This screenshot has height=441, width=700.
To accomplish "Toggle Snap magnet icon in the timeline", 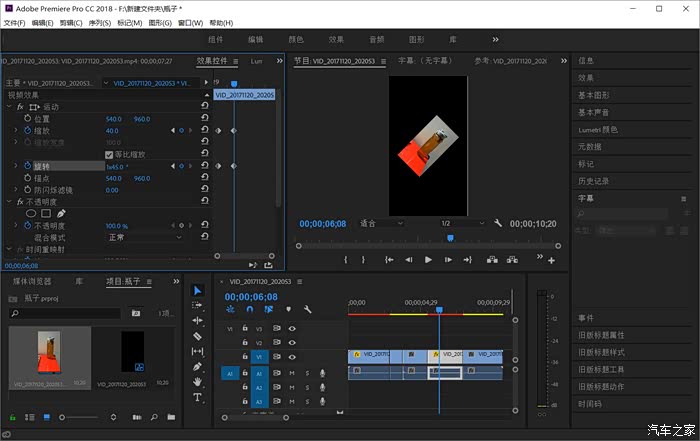I will click(x=249, y=310).
